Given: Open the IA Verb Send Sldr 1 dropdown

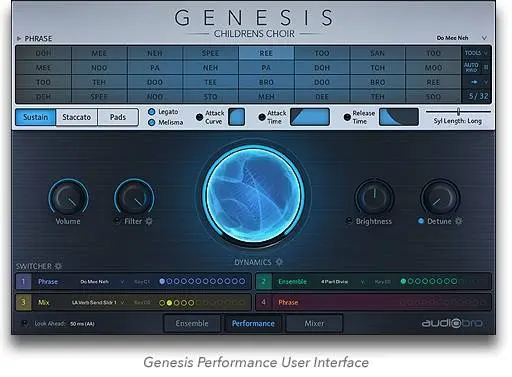Looking at the screenshot, I should [98, 302].
